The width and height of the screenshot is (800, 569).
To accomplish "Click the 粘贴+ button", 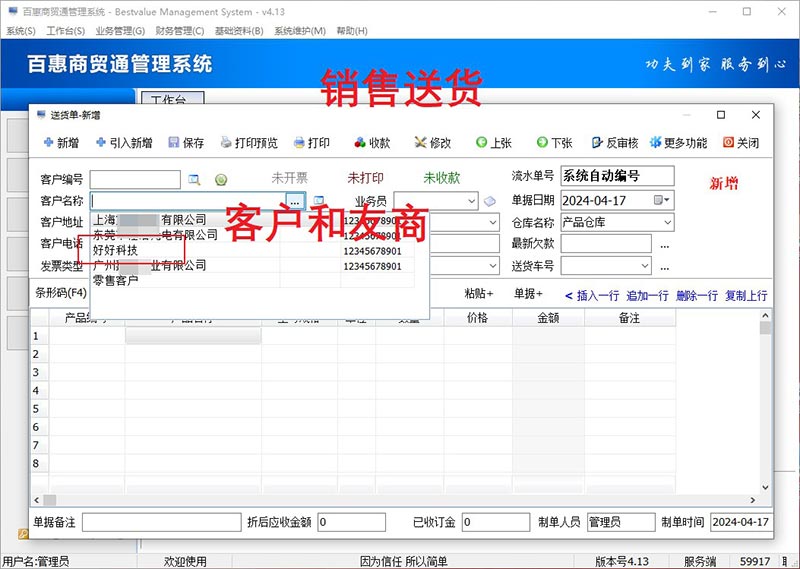I will (x=479, y=293).
